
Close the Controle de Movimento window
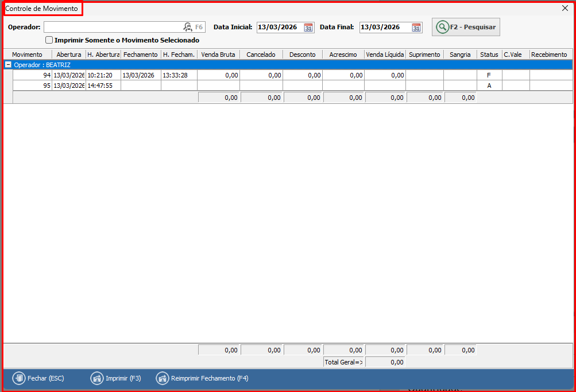click(x=565, y=8)
